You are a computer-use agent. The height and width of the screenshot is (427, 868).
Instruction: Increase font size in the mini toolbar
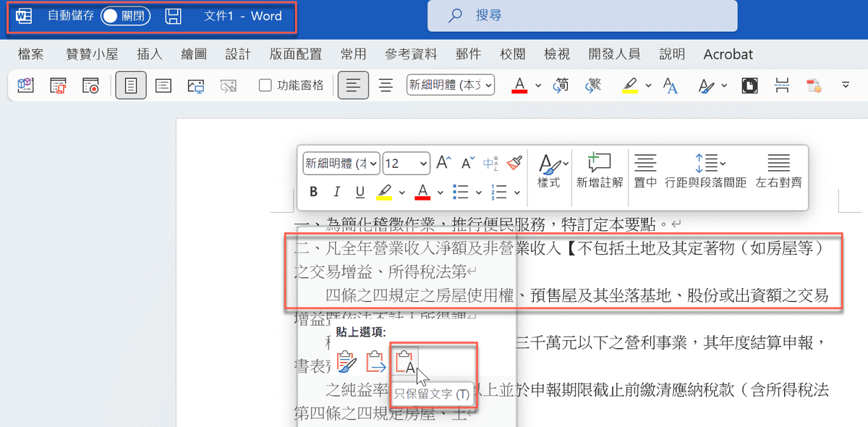click(x=443, y=163)
